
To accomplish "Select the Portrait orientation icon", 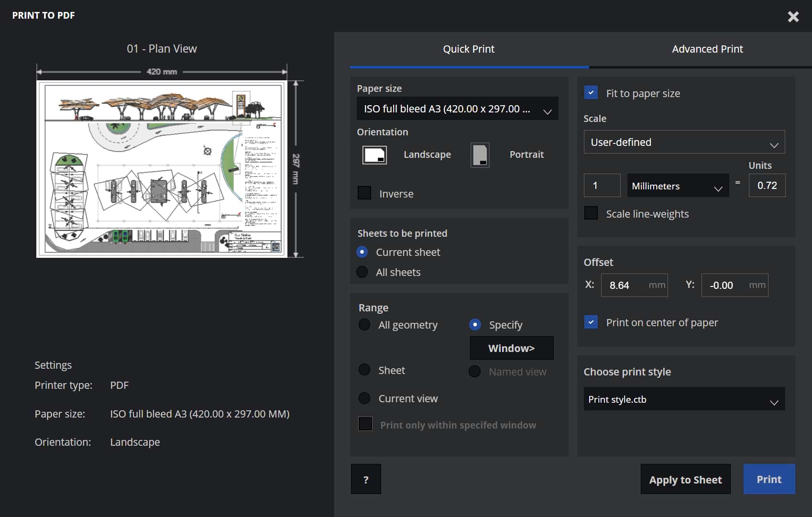I will click(480, 155).
